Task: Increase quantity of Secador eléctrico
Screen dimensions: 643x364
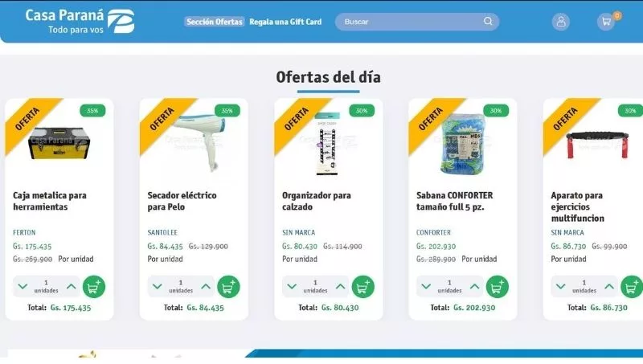Action: tap(206, 287)
